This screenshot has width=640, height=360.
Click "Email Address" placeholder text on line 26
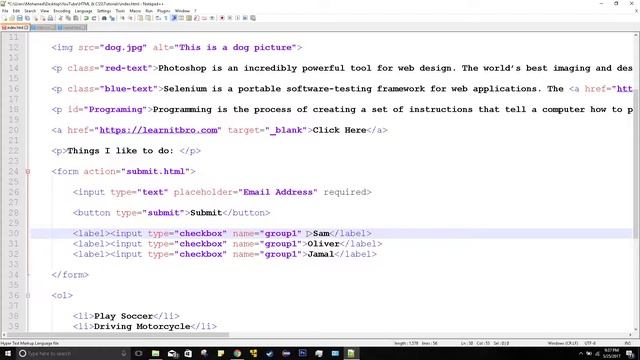coord(278,192)
